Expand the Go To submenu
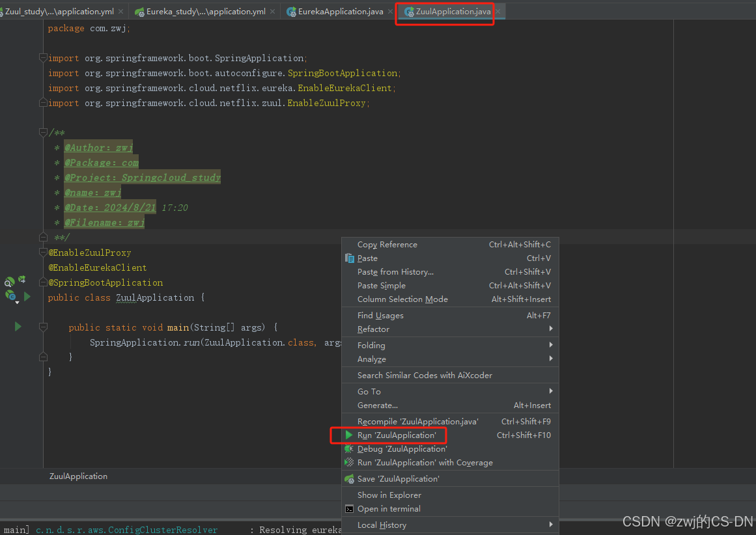 click(x=451, y=391)
